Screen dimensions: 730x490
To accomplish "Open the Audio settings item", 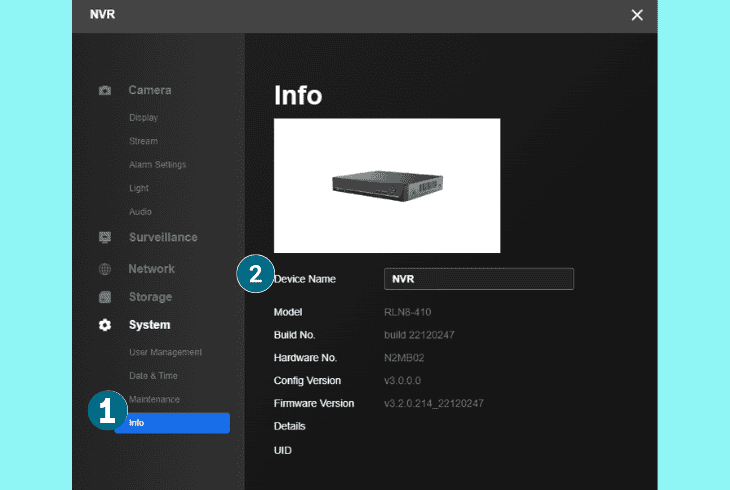I will pos(140,211).
